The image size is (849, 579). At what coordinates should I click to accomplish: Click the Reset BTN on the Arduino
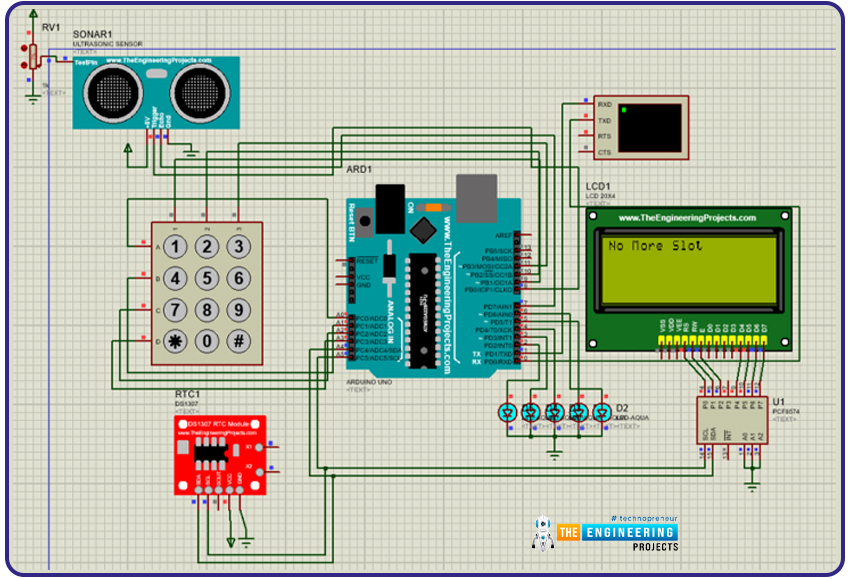364,219
